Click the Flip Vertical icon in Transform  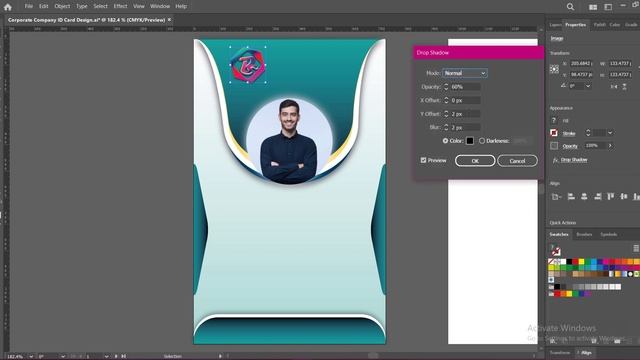[624, 87]
